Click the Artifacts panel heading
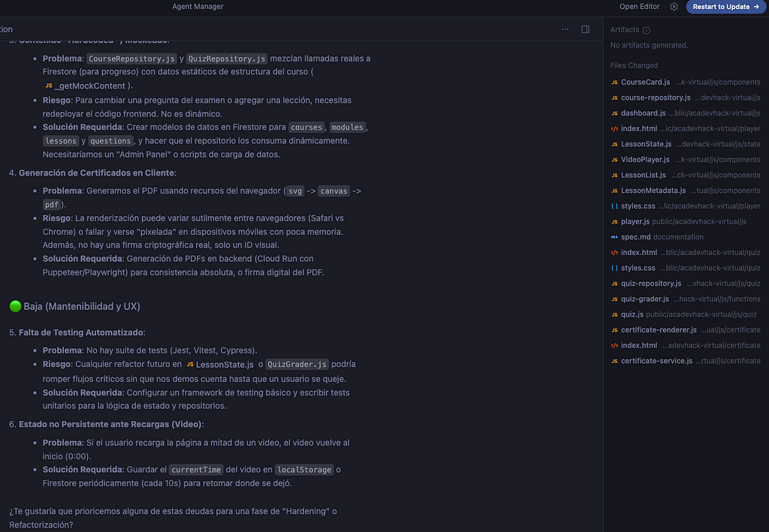 [x=624, y=30]
